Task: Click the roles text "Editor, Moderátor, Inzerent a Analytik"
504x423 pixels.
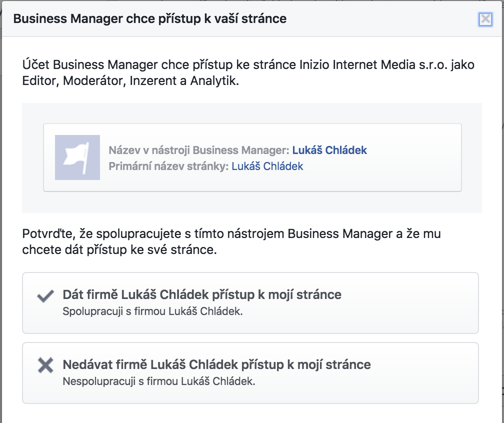Action: point(130,80)
